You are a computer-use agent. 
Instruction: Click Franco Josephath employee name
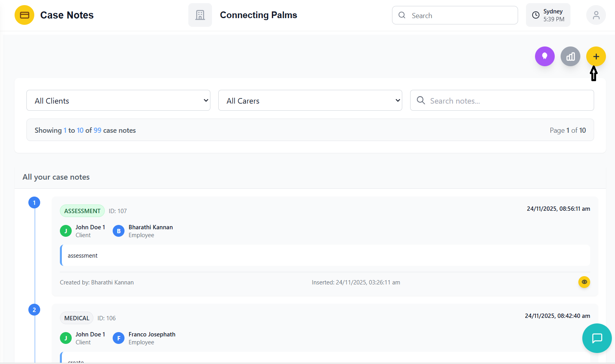point(152,334)
